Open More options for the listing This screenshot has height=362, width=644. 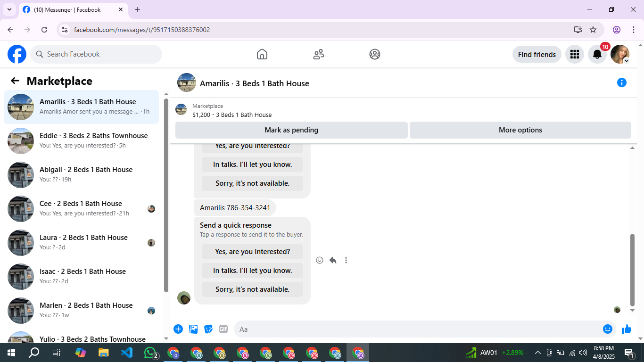pyautogui.click(x=520, y=130)
